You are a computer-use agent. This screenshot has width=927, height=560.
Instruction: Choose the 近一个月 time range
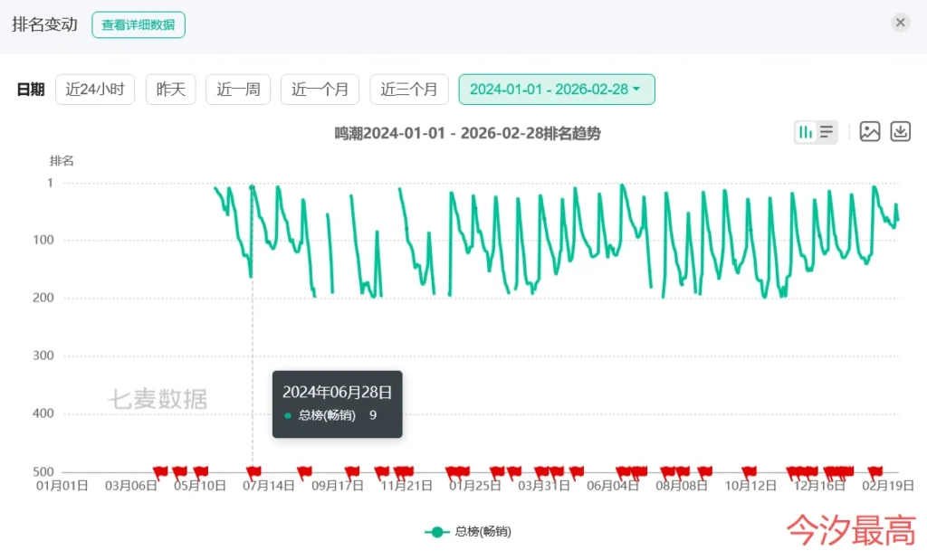pyautogui.click(x=320, y=90)
